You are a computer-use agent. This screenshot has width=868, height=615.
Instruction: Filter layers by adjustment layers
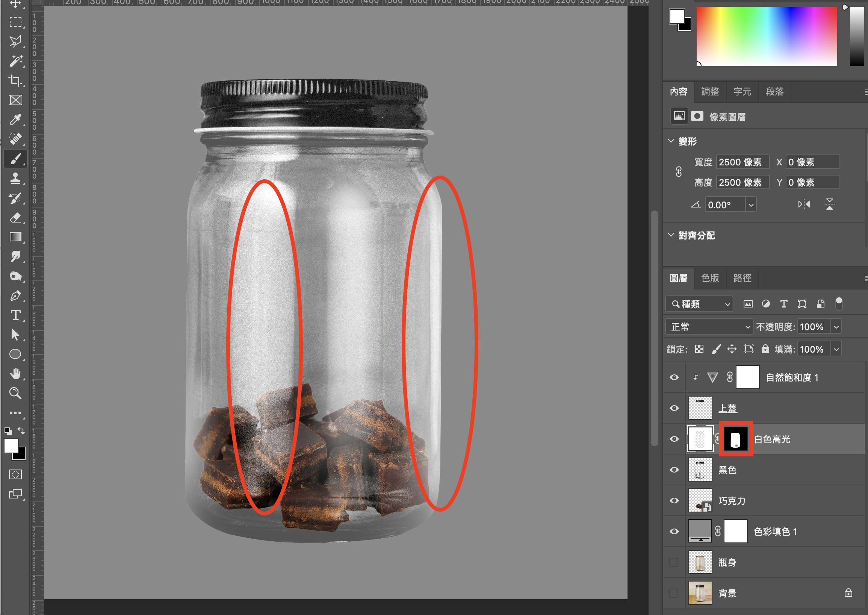point(766,304)
